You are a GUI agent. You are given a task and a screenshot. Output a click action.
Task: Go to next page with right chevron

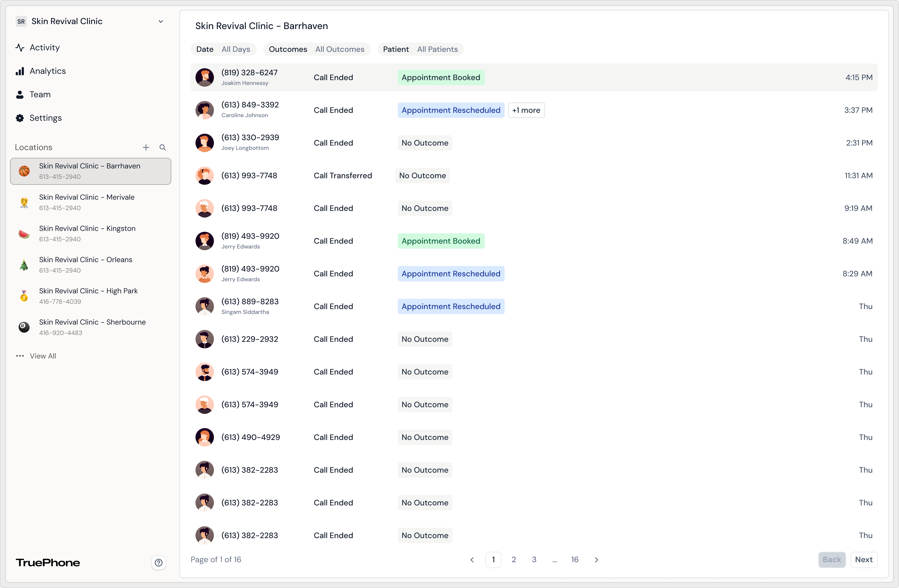pyautogui.click(x=596, y=560)
